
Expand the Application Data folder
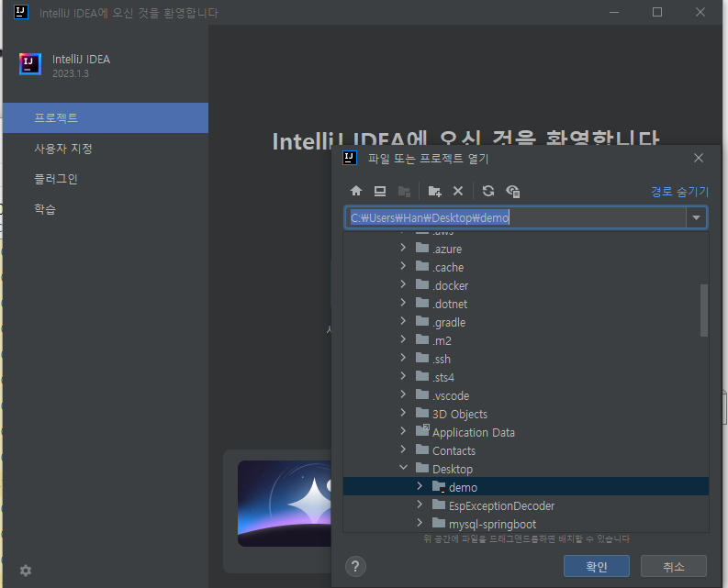[403, 431]
